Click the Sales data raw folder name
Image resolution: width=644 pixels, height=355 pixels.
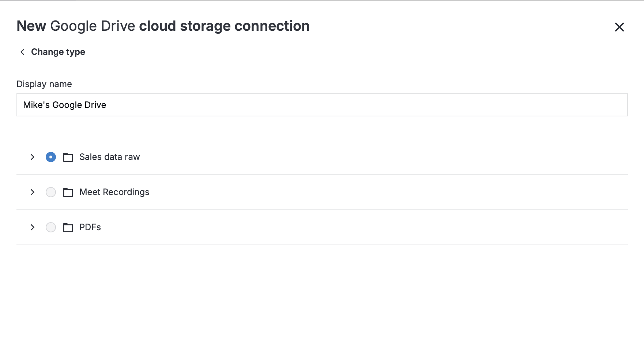point(110,157)
